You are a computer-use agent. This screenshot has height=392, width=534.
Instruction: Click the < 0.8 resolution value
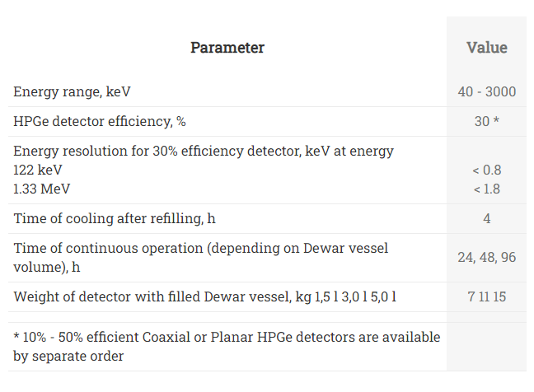point(487,170)
